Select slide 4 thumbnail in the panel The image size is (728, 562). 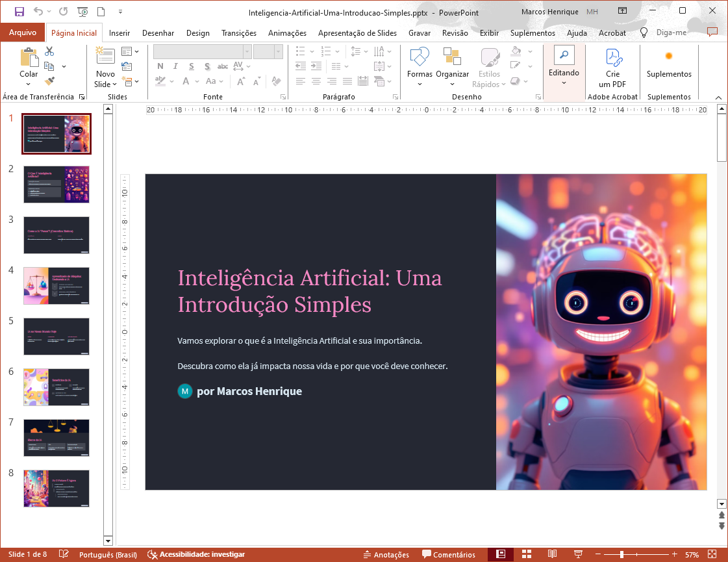coord(56,285)
